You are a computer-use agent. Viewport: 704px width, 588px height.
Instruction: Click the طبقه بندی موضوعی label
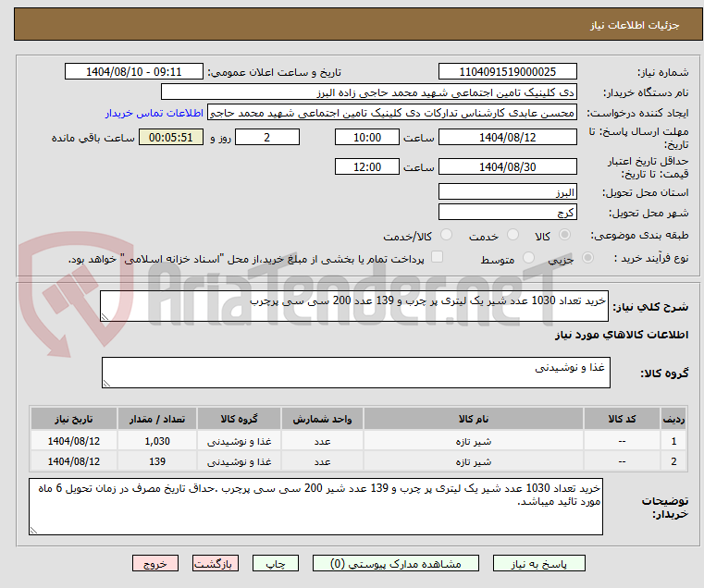click(639, 235)
